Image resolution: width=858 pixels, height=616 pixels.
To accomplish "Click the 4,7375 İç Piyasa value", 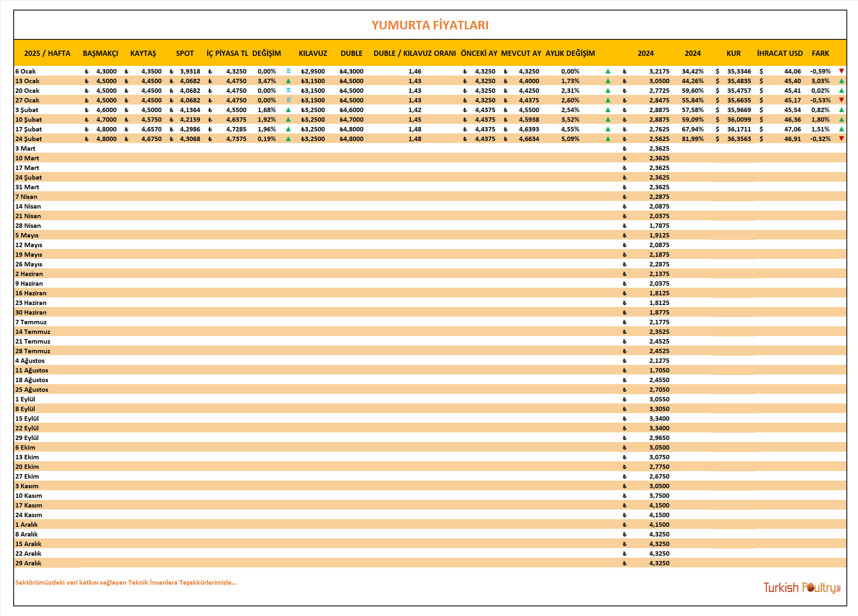I will (x=236, y=139).
